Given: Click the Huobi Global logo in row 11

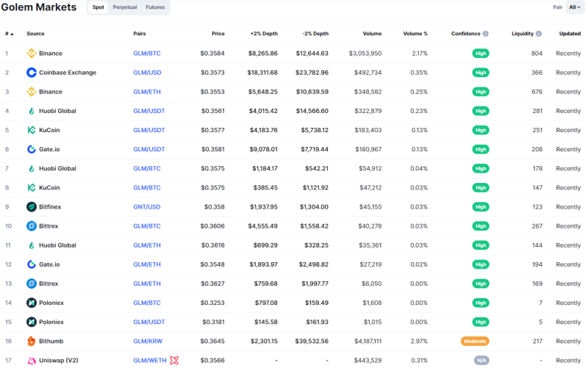Looking at the screenshot, I should pos(32,245).
